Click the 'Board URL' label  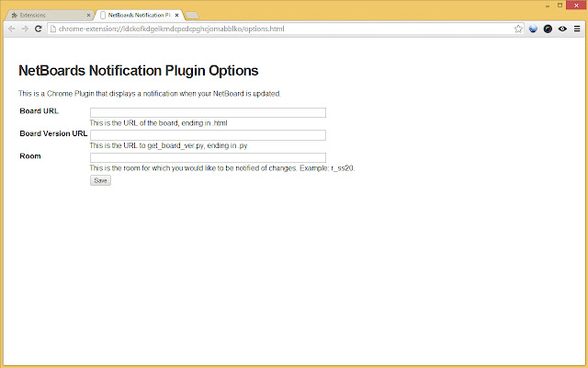click(x=39, y=111)
